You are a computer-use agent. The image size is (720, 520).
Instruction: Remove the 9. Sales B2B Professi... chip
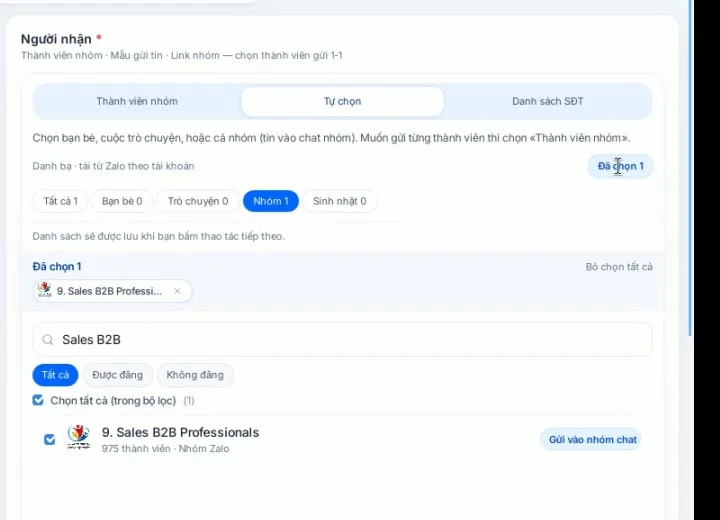(x=177, y=291)
